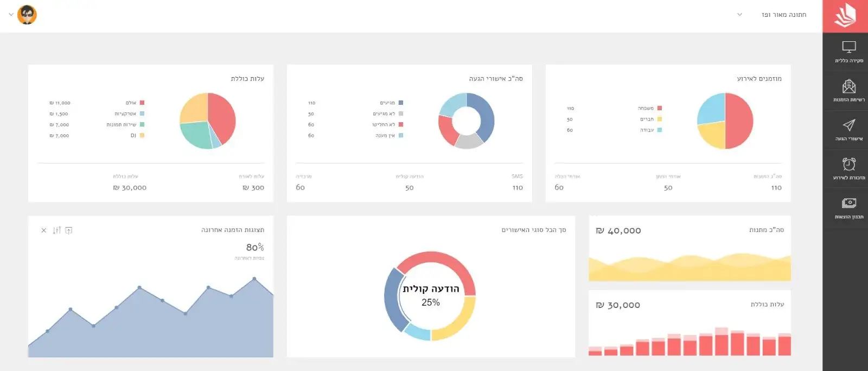The height and width of the screenshot is (371, 868).
Task: Click the מגיעים legend color square
Action: 401,103
